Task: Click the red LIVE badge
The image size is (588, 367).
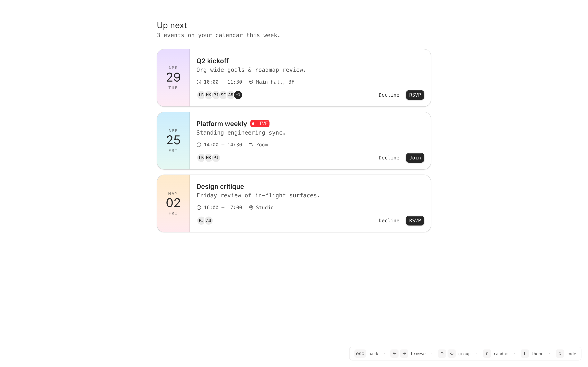Action: click(260, 124)
